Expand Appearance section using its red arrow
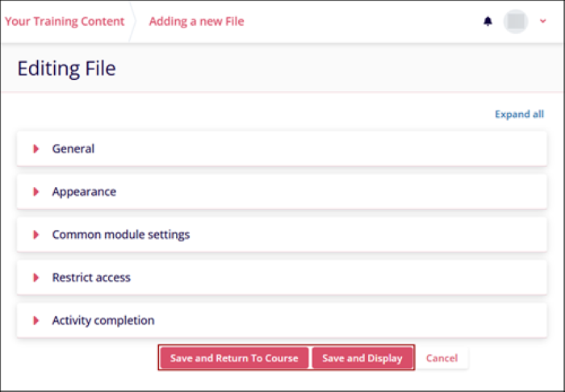Image resolution: width=565 pixels, height=392 pixels. (x=36, y=192)
